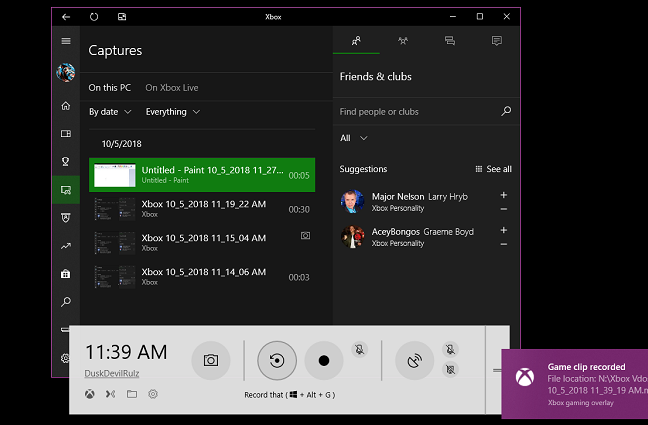Image resolution: width=648 pixels, height=425 pixels.
Task: Open captures folder icon in Game bar
Action: click(x=132, y=394)
